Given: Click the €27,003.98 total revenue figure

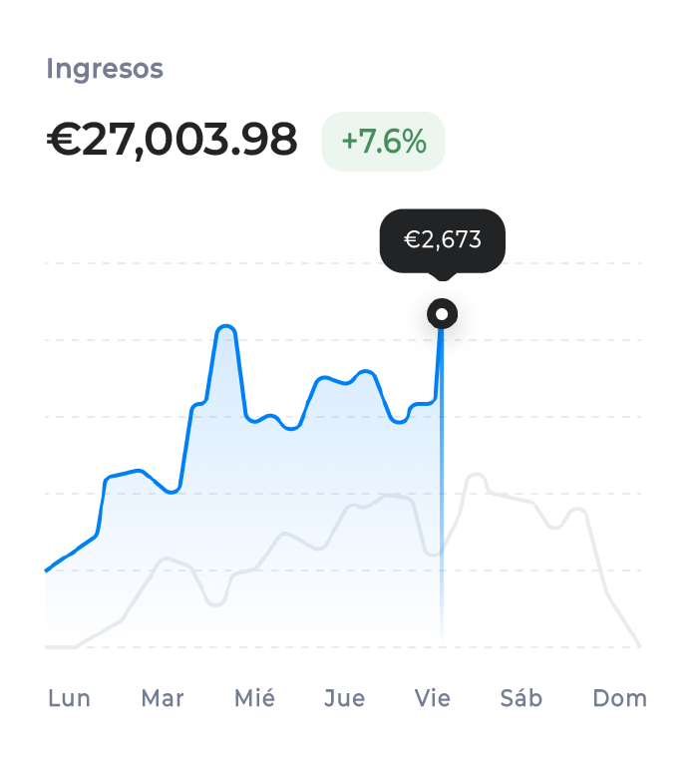Looking at the screenshot, I should [172, 141].
